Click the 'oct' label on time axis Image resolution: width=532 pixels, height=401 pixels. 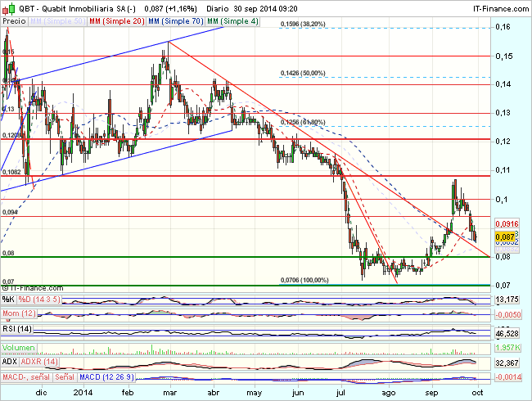pos(478,393)
